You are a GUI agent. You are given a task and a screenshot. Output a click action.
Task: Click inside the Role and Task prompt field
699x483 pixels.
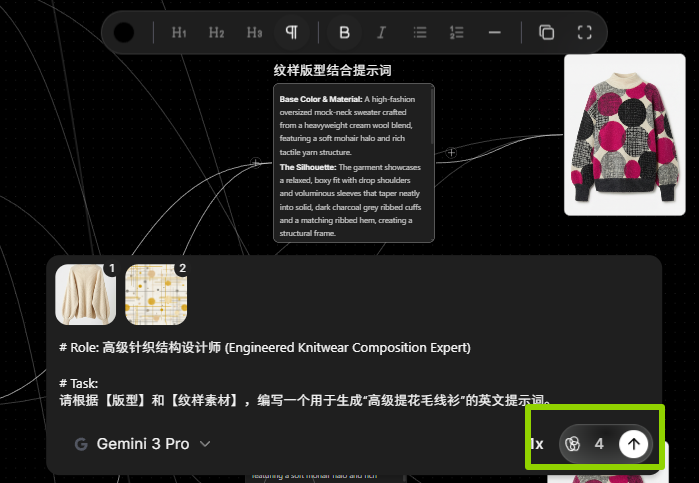[300, 372]
